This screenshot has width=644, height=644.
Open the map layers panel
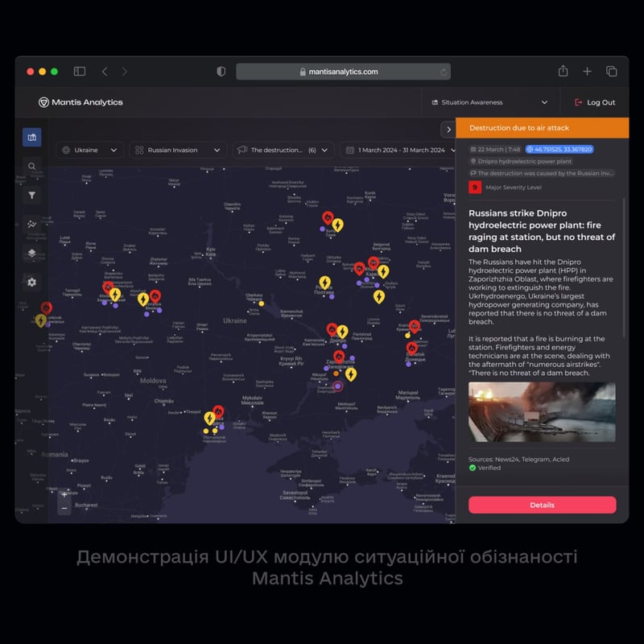coord(31,253)
